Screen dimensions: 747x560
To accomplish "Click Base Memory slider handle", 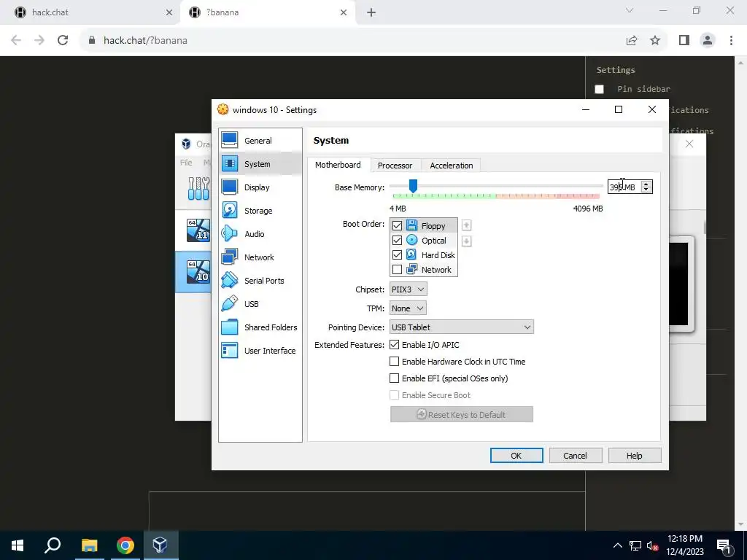I will 413,186.
